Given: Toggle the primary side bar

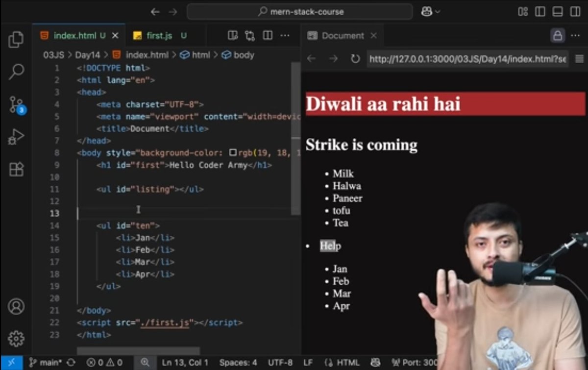Looking at the screenshot, I should pos(540,11).
